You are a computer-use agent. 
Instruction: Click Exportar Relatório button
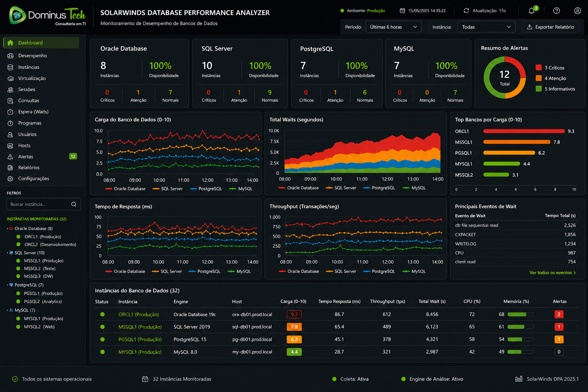coord(550,27)
